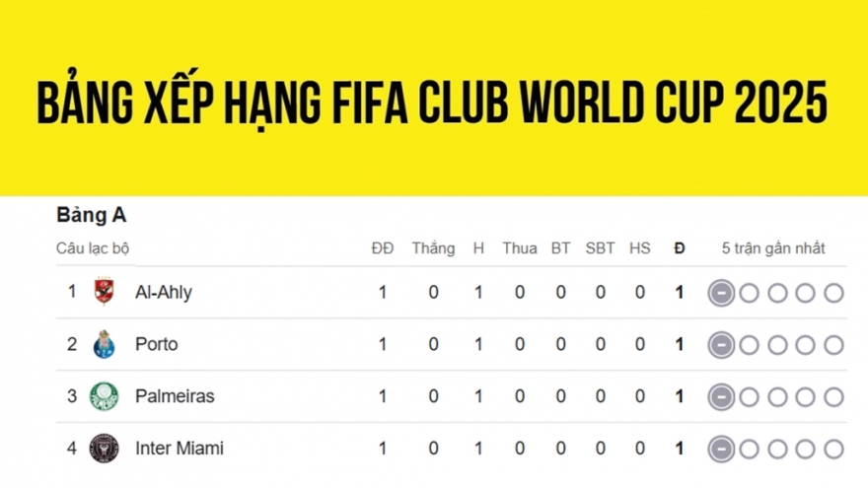Click the Đ points column header
This screenshot has height=488, width=868.
(679, 248)
